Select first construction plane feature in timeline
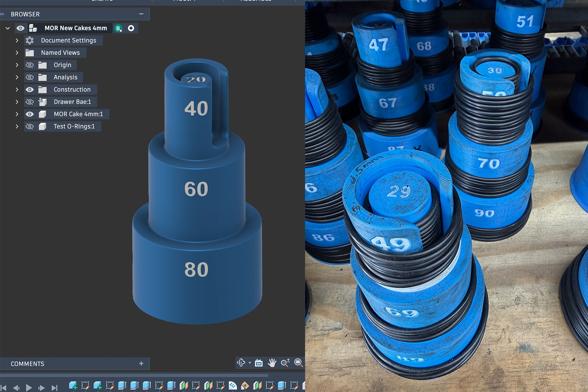Viewport: 588px width, 392px height. coord(184,385)
